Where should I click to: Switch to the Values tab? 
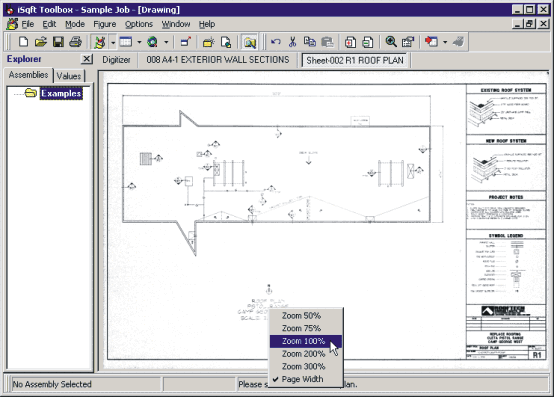click(69, 76)
